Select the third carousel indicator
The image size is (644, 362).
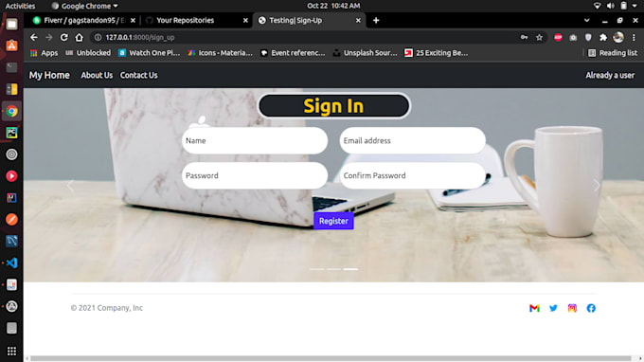click(x=350, y=269)
